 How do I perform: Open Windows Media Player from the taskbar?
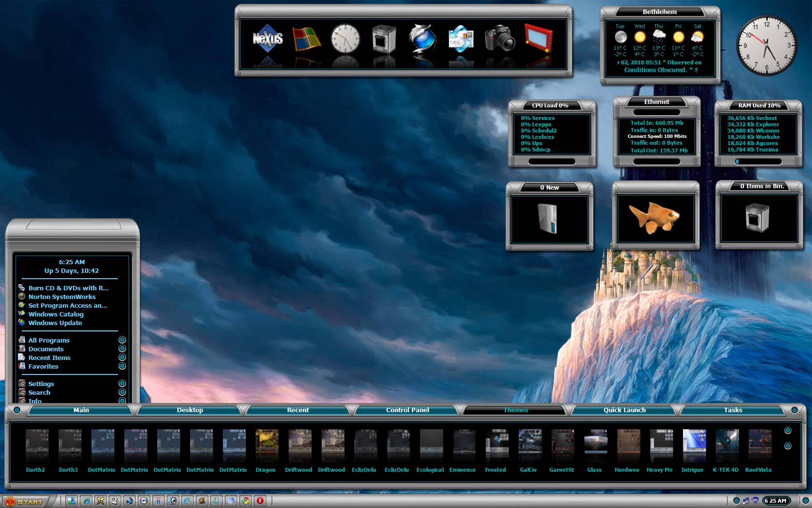[x=144, y=501]
